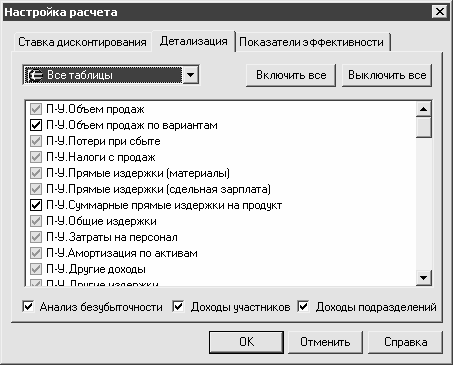Click the scrollbar thumb in the table list
This screenshot has height=365, width=453.
pos(424,127)
